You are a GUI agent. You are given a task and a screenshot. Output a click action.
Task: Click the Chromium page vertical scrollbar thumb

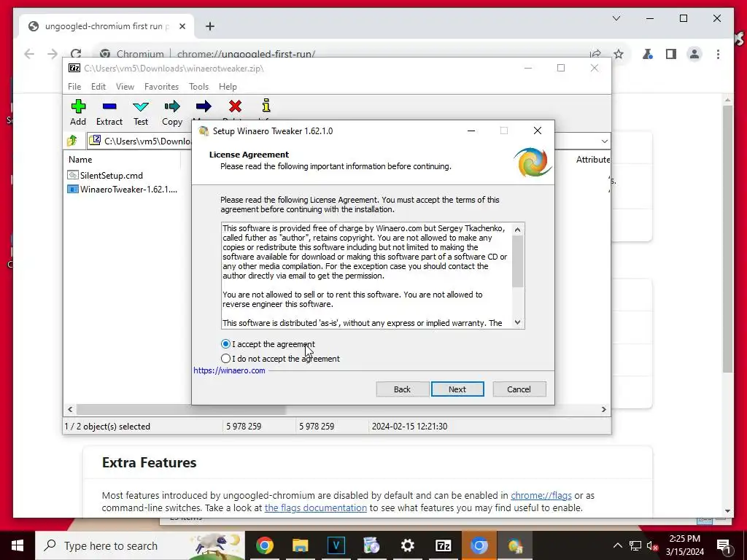[727, 238]
